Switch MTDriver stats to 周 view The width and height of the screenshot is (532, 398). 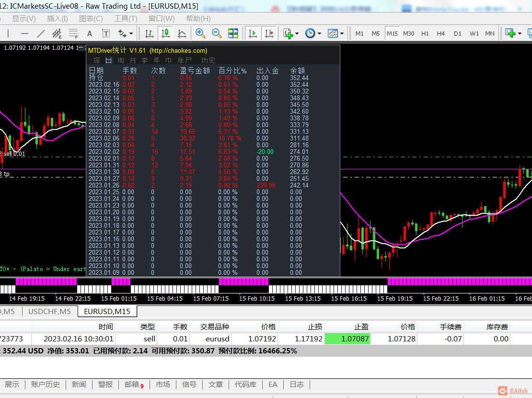(121, 60)
